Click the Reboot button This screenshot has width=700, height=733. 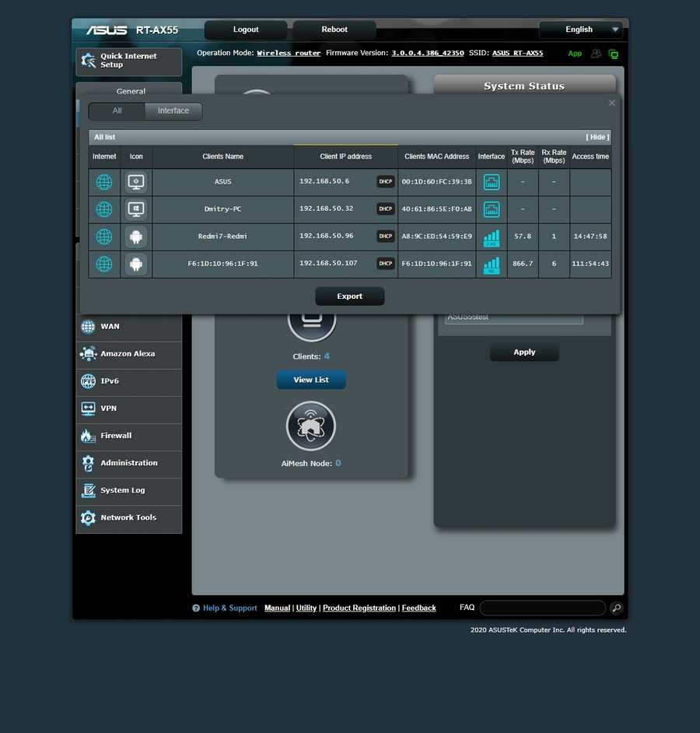[334, 30]
